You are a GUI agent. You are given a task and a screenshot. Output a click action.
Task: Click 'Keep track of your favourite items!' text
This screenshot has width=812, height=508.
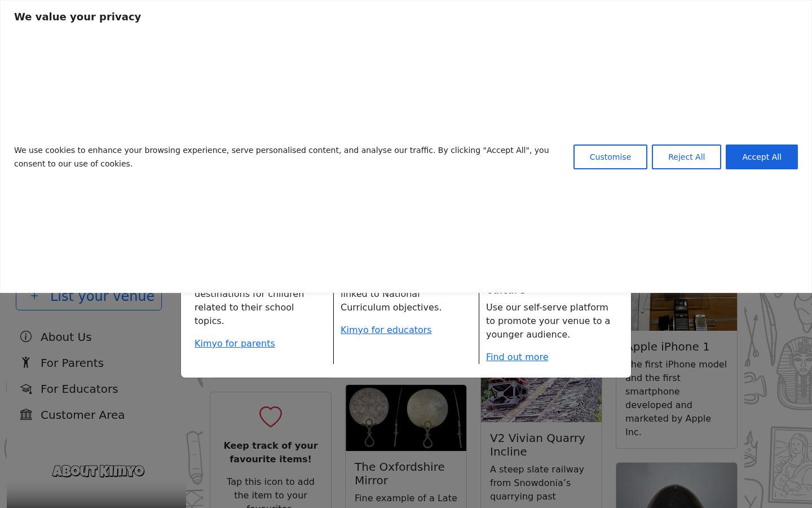pyautogui.click(x=271, y=452)
